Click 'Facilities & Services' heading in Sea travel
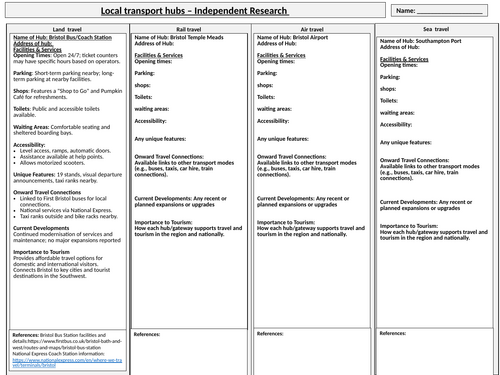 coord(404,59)
